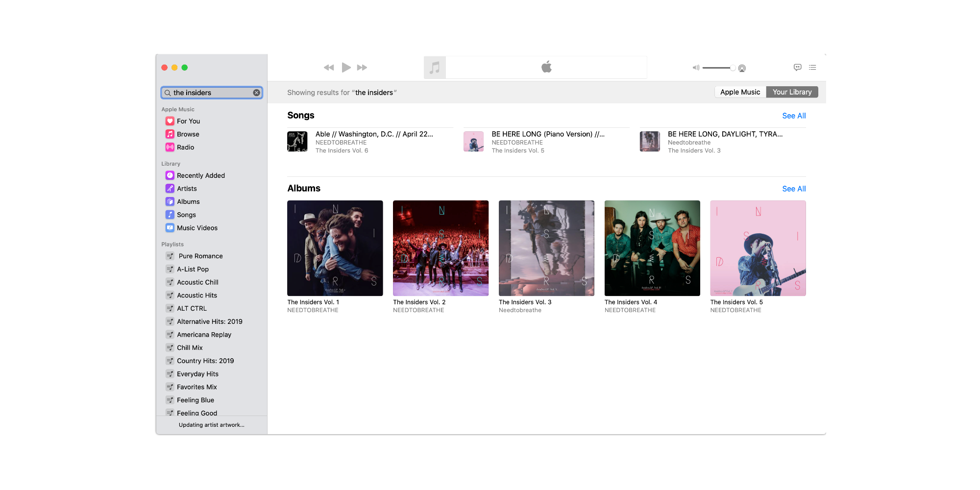Open Recently Added in Library
980x490 pixels.
(201, 175)
